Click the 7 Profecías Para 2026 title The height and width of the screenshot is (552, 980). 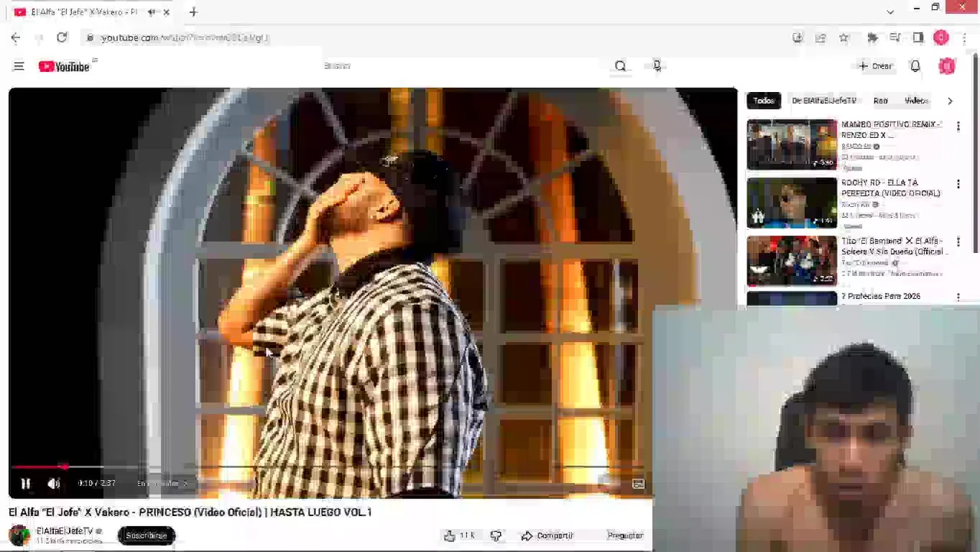click(880, 296)
